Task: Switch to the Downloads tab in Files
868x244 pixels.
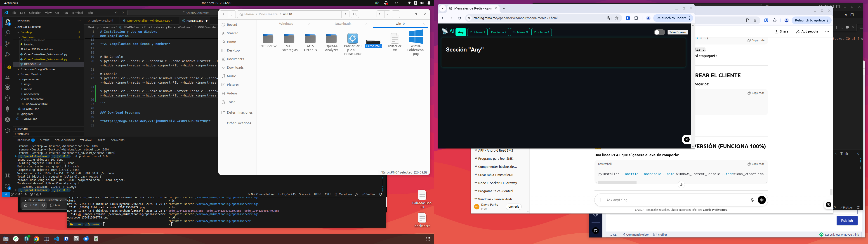Action: pyautogui.click(x=343, y=23)
